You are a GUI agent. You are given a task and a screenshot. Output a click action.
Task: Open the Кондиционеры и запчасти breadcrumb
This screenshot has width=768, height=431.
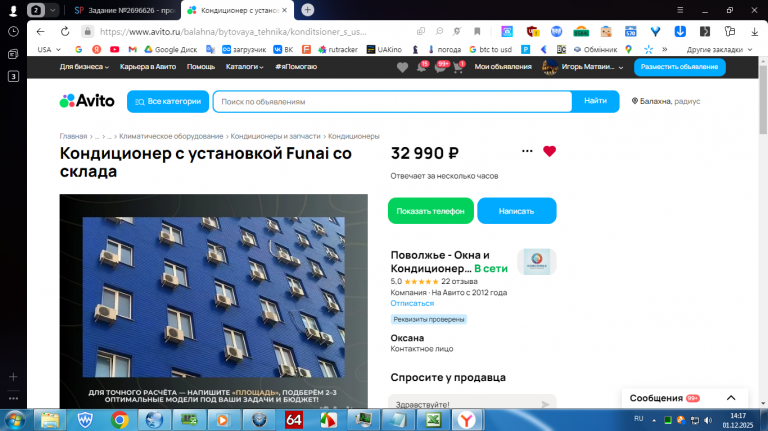pos(275,136)
